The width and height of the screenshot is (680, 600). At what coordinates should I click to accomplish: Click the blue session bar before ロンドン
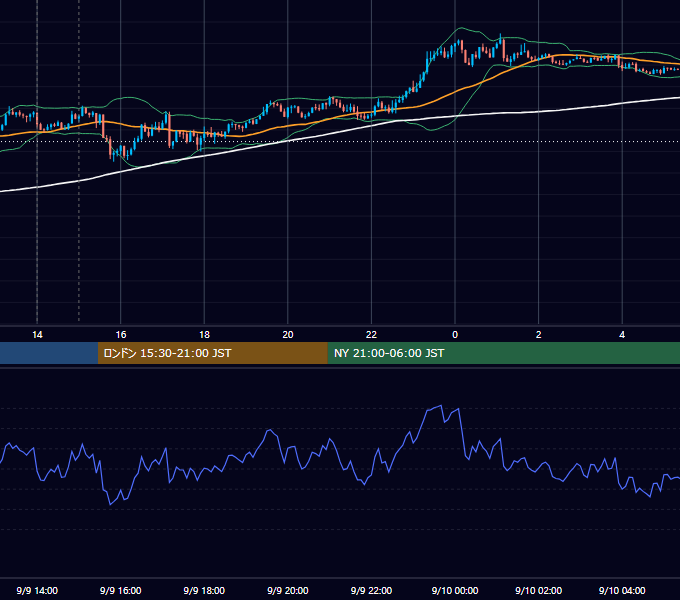(49, 353)
